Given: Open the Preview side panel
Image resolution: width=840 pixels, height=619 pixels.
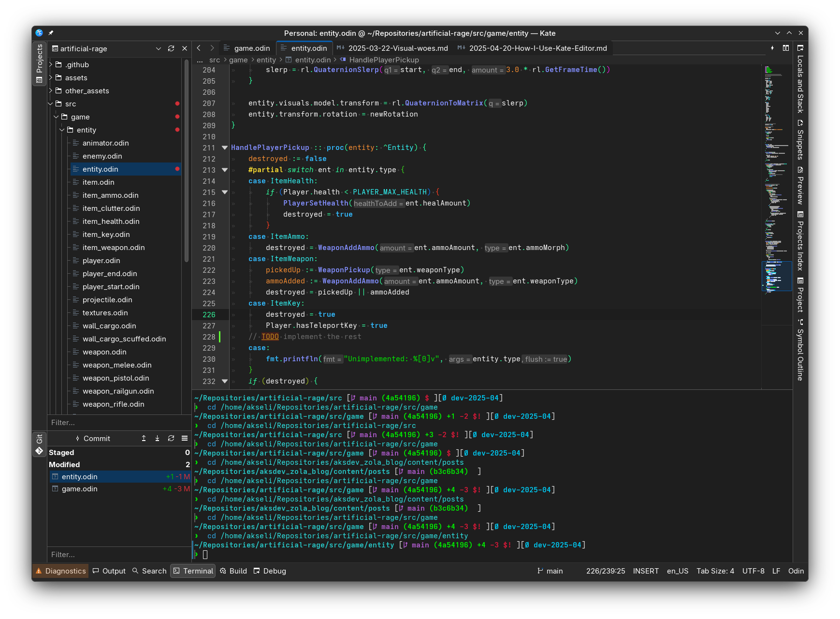Looking at the screenshot, I should [800, 186].
